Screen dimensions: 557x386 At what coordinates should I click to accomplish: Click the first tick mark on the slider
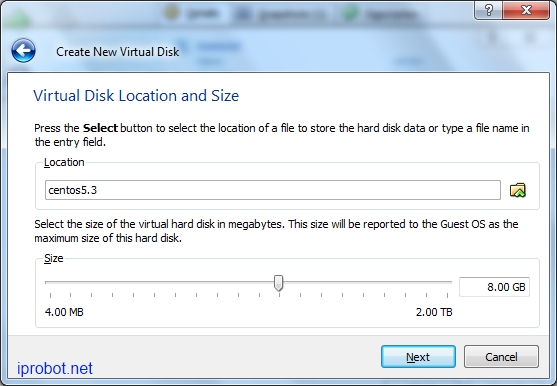[50, 295]
